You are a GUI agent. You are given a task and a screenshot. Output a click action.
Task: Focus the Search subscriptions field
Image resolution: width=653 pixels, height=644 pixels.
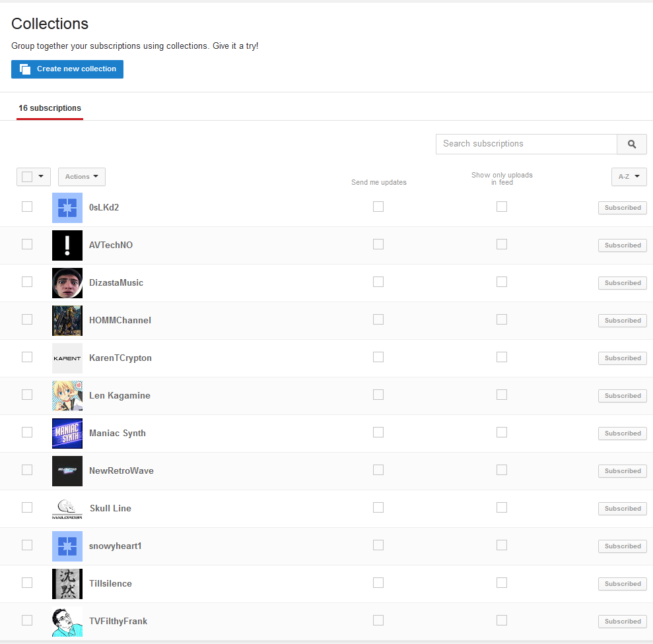(x=526, y=144)
